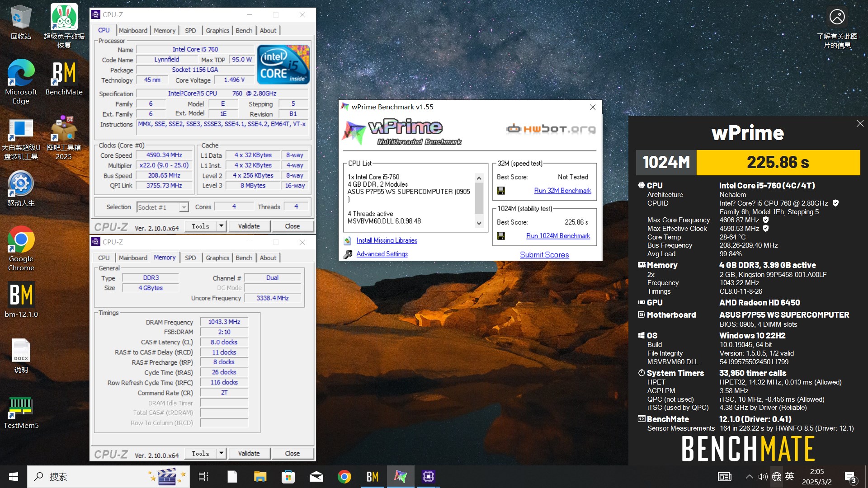Viewport: 868px width, 488px height.
Task: Open Microsoft Store from the taskbar
Action: point(288,477)
